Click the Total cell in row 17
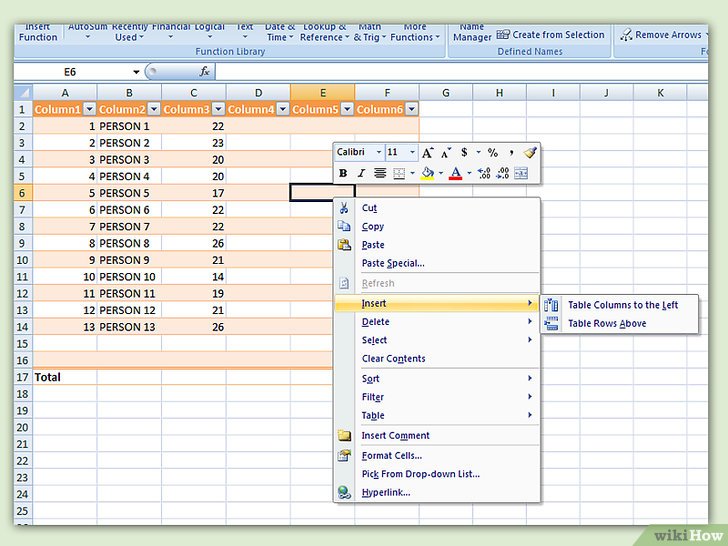The image size is (728, 546). click(x=65, y=377)
